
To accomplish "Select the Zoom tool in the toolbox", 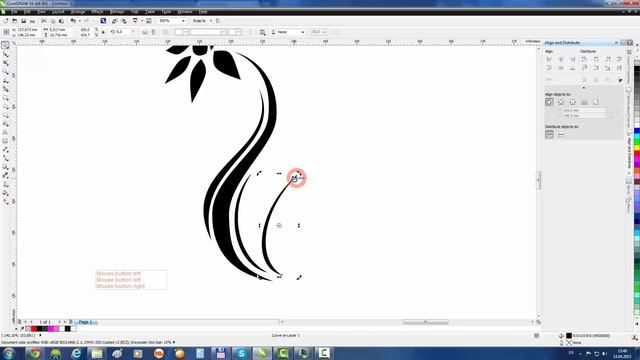I will click(x=5, y=71).
